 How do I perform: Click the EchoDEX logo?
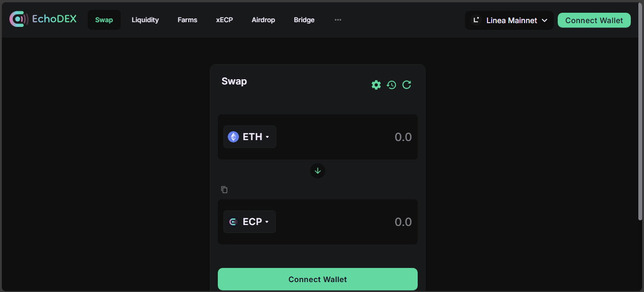(43, 19)
